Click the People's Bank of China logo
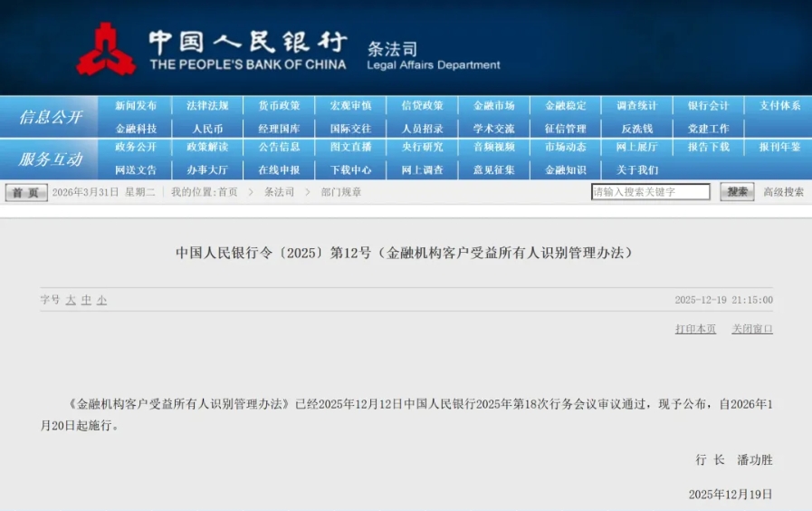The image size is (812, 511). (106, 50)
